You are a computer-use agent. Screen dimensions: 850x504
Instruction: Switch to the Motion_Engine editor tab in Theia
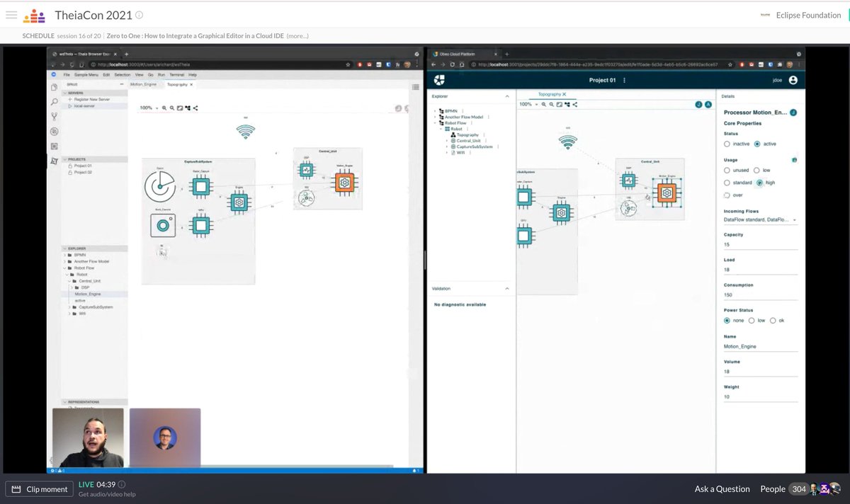tap(143, 84)
